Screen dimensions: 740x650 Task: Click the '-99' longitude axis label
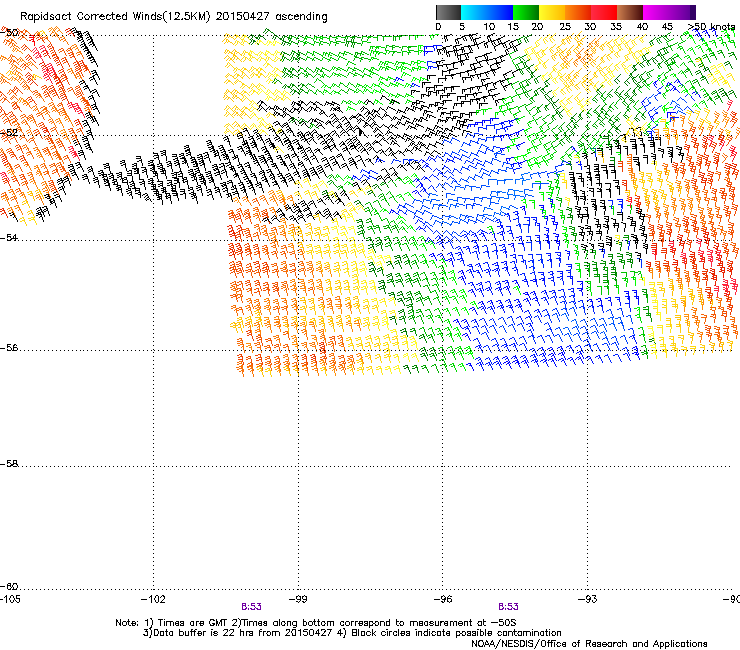[298, 599]
